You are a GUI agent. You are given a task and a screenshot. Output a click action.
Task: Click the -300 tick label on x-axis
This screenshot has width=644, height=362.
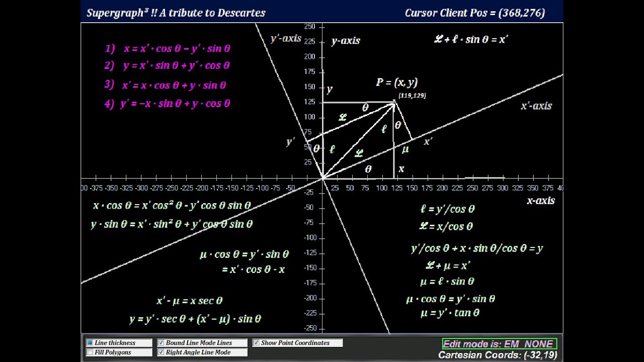141,188
